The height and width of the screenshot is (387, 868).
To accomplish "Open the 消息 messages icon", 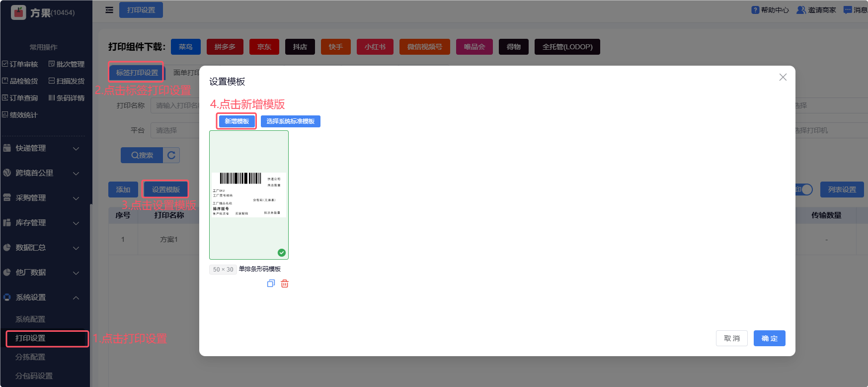I will [848, 10].
